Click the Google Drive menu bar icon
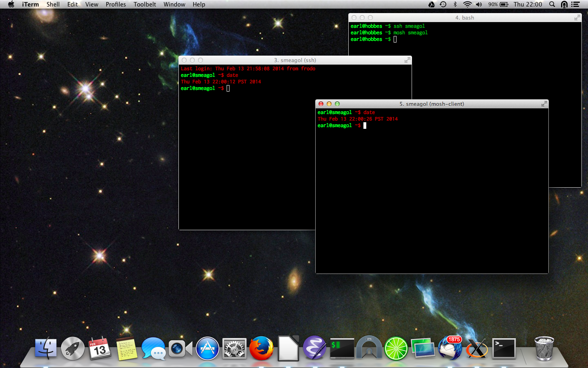Viewport: 588px width, 368px height. point(432,4)
